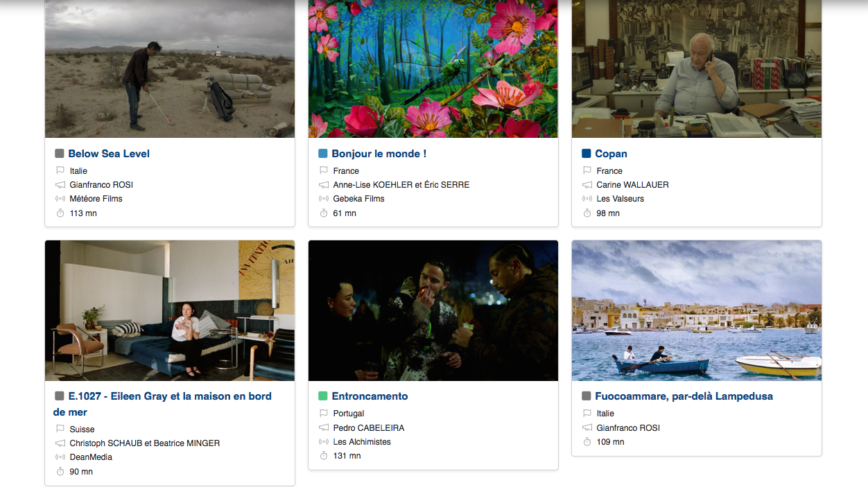Open the Copan film title link

611,154
